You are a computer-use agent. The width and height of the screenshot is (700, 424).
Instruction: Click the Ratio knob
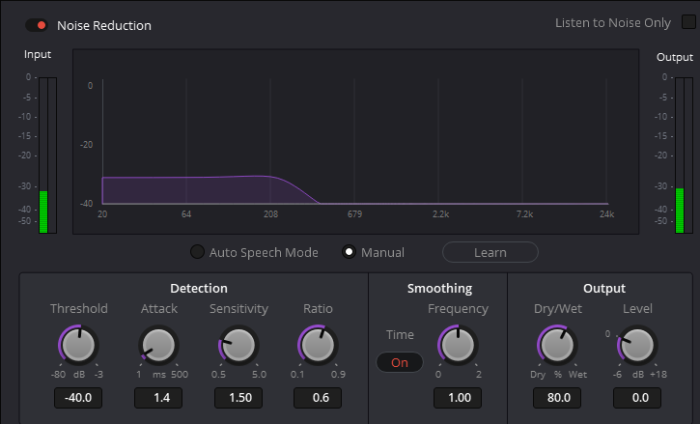(318, 345)
